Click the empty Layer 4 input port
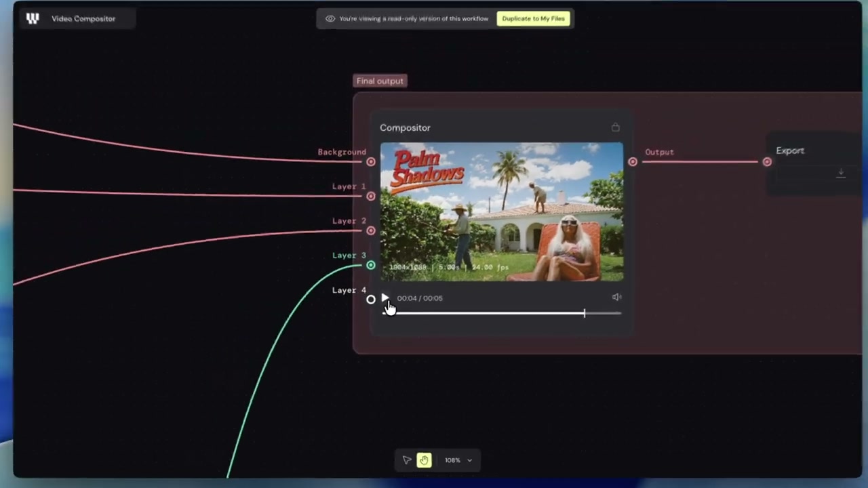The height and width of the screenshot is (488, 868). pos(371,300)
